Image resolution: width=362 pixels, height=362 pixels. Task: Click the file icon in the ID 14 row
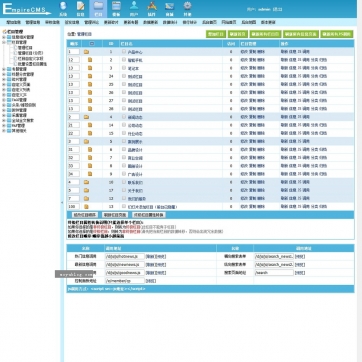[x=90, y=125]
